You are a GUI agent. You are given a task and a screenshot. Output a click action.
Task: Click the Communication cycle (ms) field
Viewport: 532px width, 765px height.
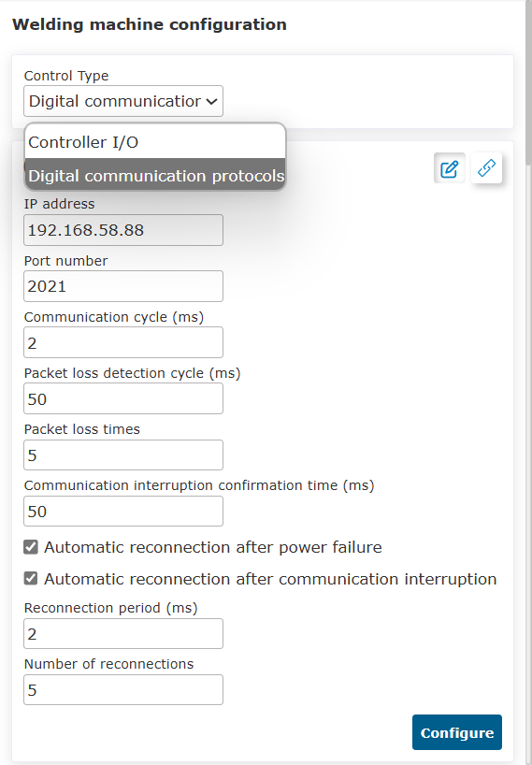click(x=123, y=342)
